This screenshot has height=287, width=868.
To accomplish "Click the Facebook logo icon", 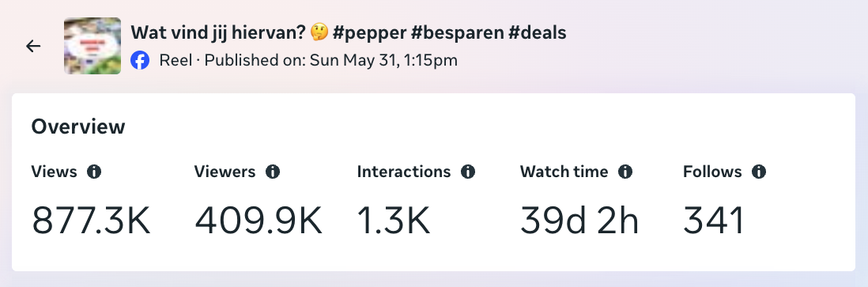I will (x=140, y=60).
